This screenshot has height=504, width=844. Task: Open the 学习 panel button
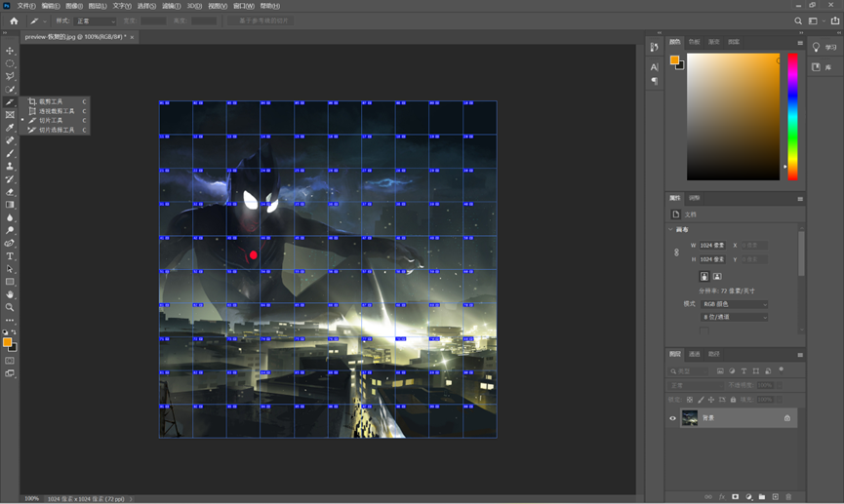click(825, 47)
